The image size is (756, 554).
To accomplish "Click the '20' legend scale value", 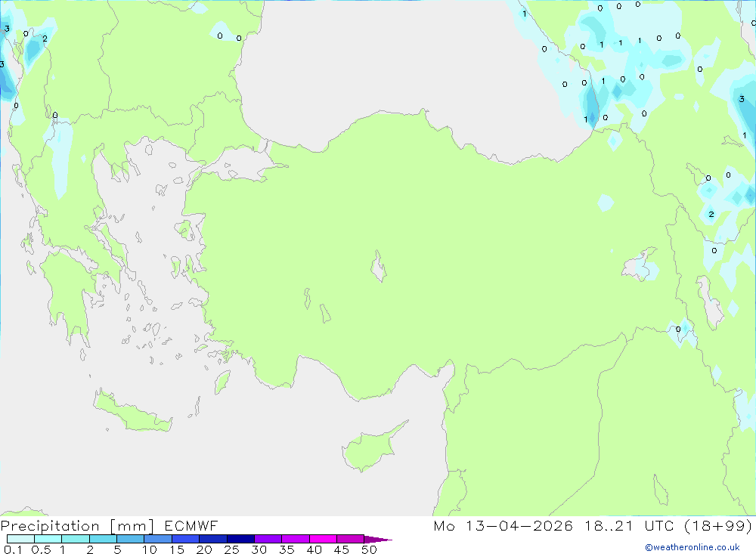I will (204, 549).
